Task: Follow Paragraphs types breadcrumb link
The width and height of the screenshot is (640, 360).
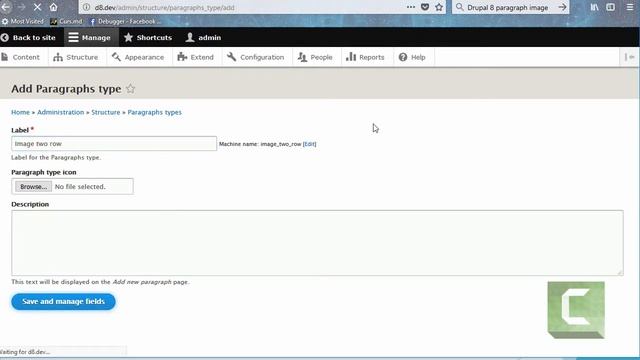Action: point(154,112)
